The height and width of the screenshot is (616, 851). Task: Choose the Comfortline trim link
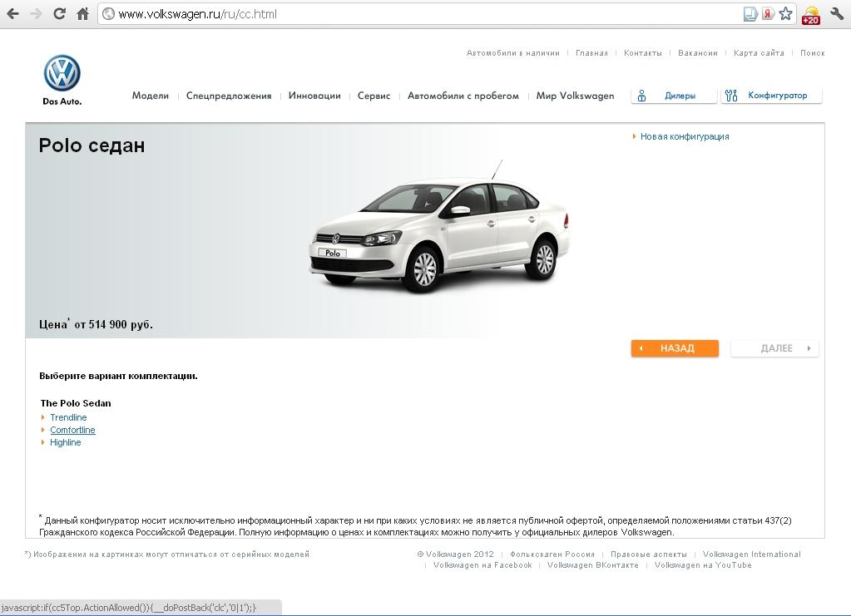click(72, 430)
